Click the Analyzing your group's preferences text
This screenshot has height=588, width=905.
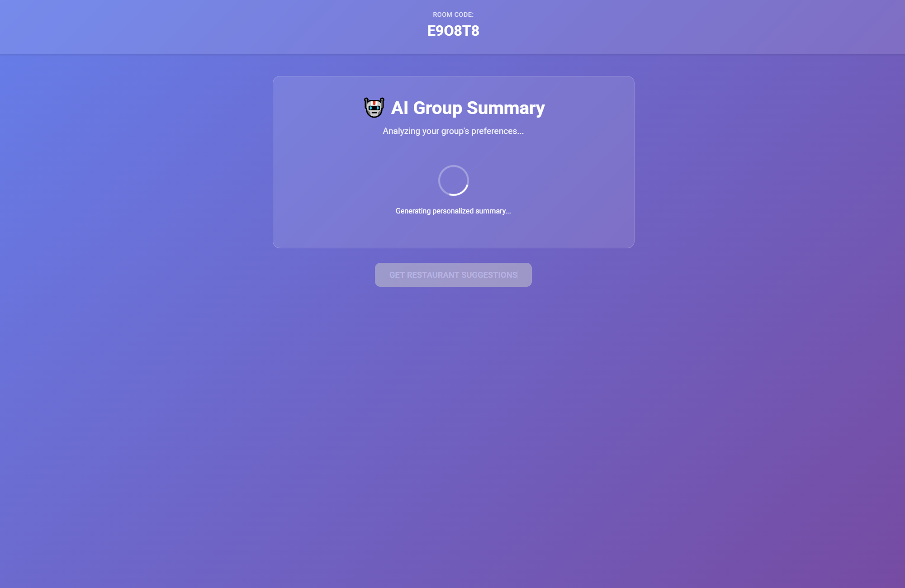click(x=453, y=131)
